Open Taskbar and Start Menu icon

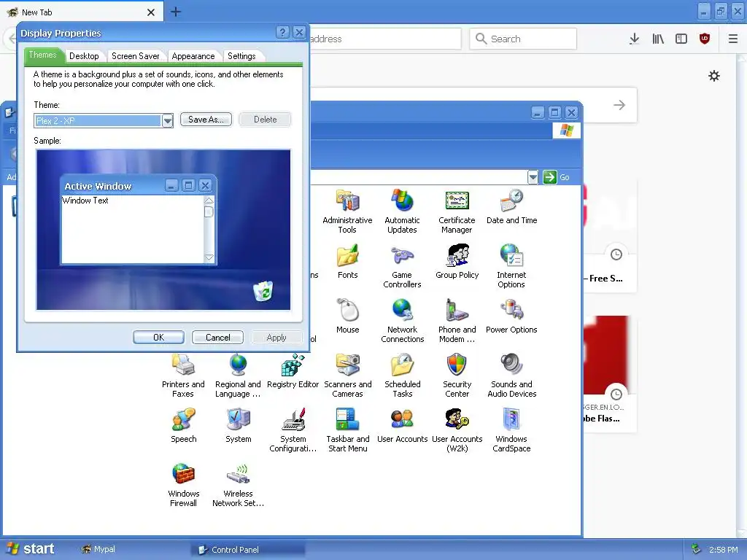pos(347,419)
